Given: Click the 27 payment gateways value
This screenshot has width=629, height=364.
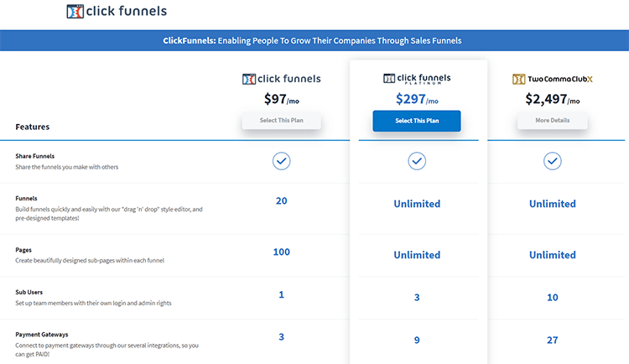Looking at the screenshot, I should [x=552, y=340].
